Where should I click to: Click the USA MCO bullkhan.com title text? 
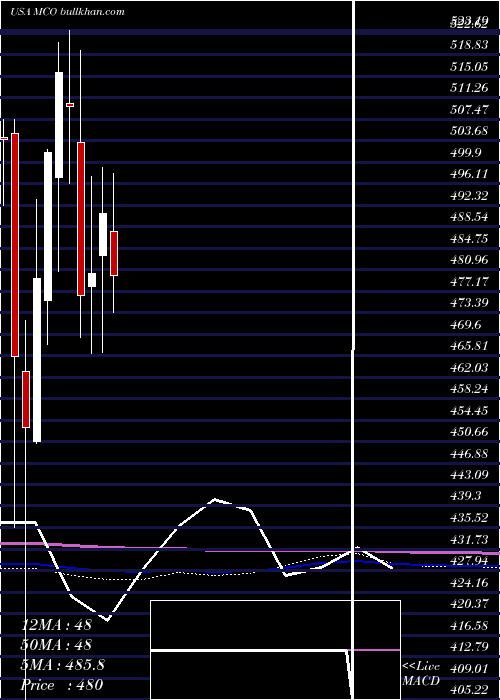click(67, 12)
